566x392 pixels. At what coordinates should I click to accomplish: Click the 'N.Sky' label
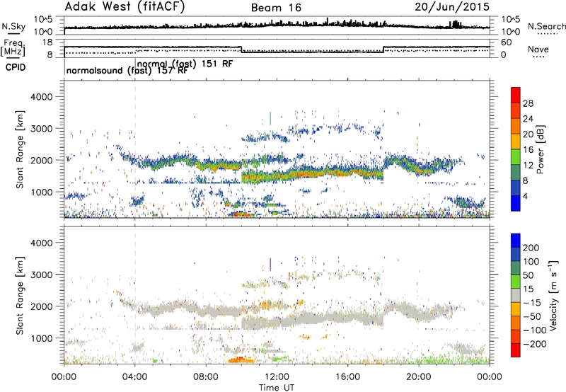point(13,26)
